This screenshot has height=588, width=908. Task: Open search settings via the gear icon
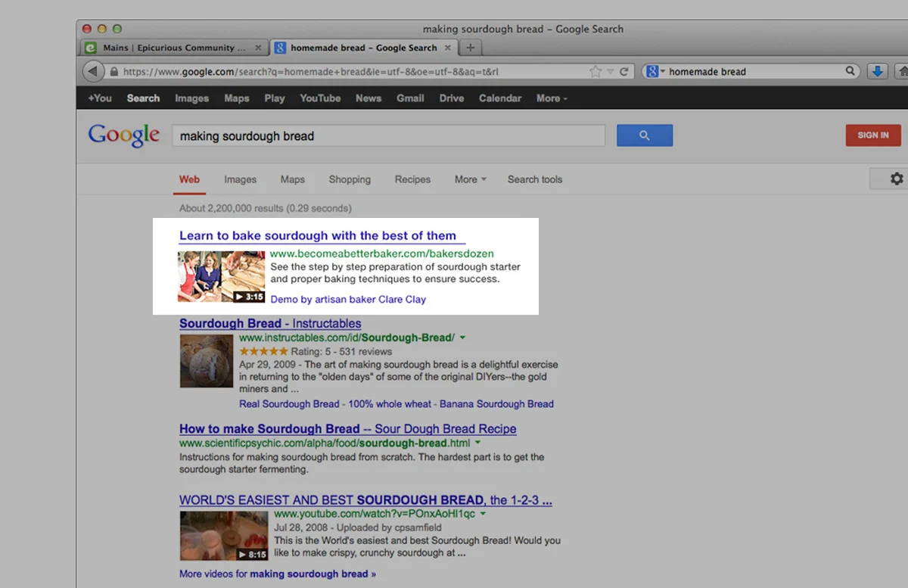tap(897, 179)
